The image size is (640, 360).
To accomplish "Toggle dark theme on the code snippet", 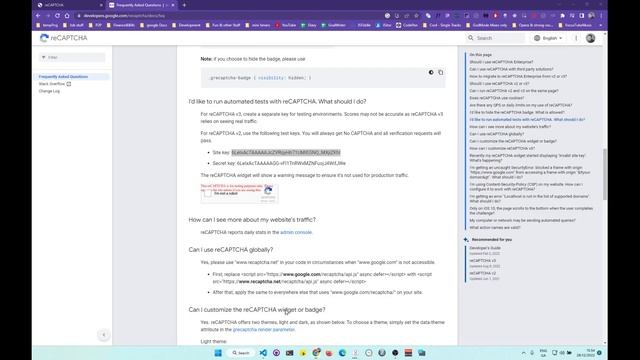I will click(431, 72).
